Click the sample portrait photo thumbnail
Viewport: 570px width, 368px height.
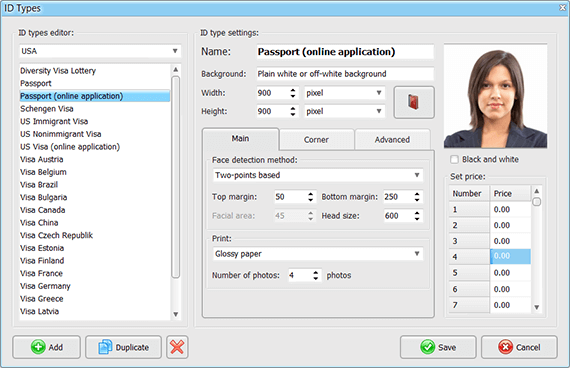(495, 96)
